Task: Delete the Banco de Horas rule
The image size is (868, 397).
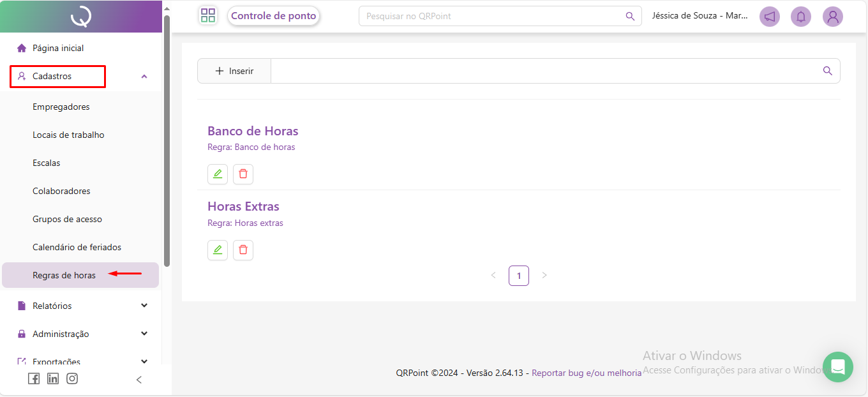Action: (x=243, y=174)
